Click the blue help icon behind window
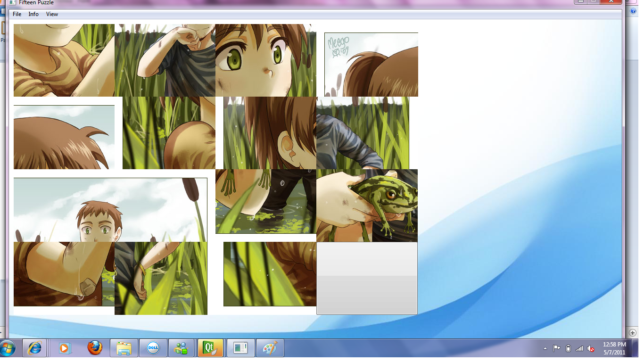The image size is (644, 362). click(633, 10)
